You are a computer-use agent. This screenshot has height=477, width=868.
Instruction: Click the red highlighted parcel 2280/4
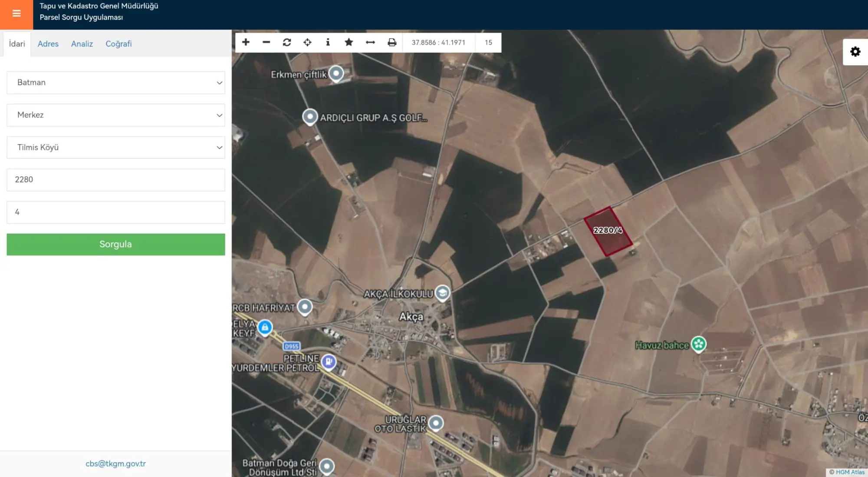[x=608, y=232]
